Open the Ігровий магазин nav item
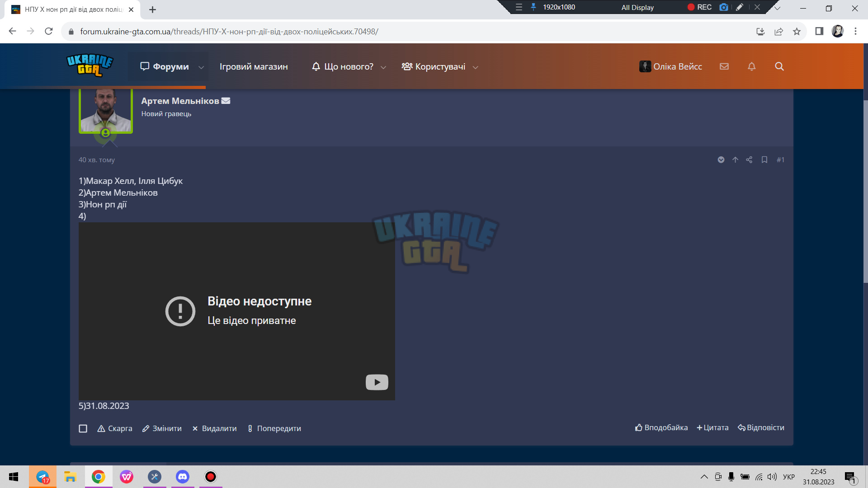868x488 pixels. click(254, 66)
